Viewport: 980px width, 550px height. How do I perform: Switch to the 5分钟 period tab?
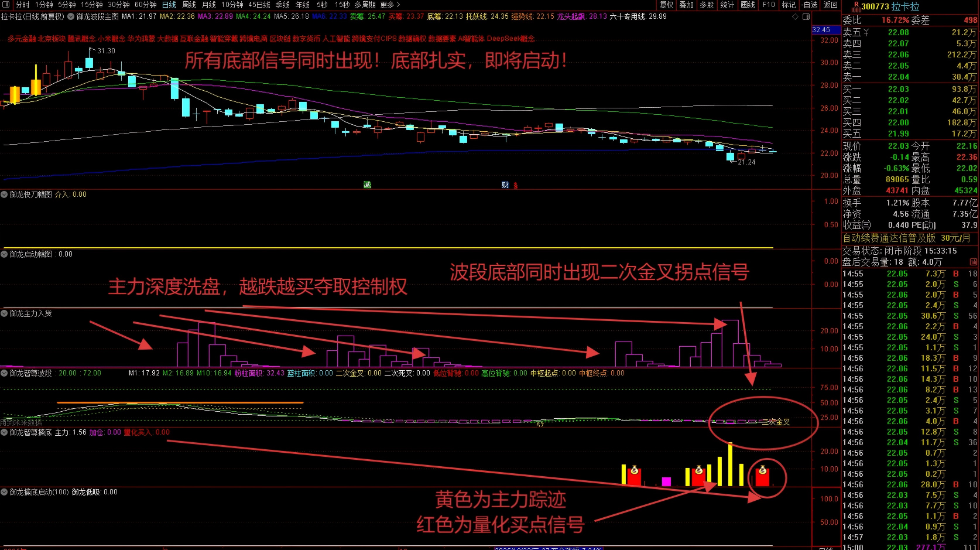click(x=67, y=5)
